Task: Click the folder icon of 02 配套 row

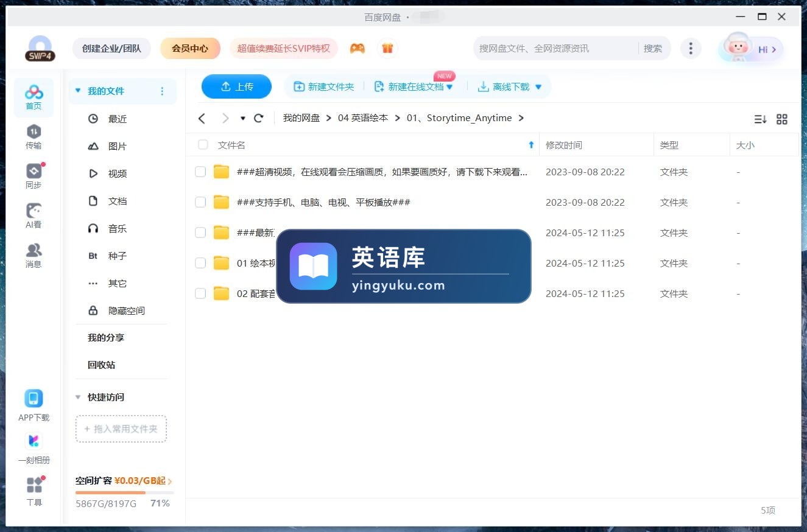Action: coord(221,293)
